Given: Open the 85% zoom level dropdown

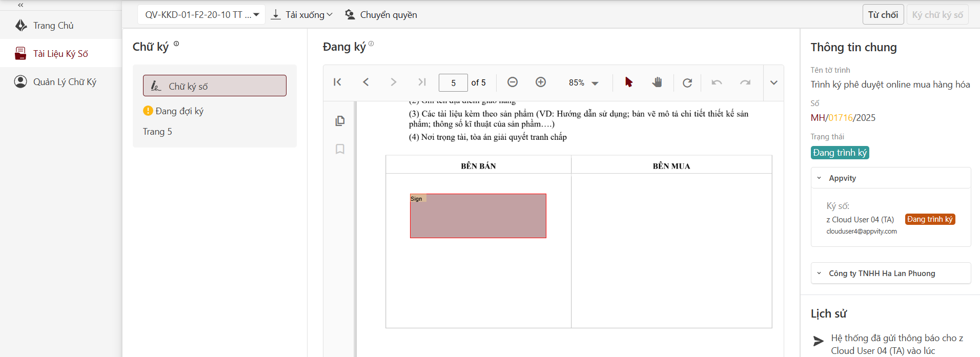Looking at the screenshot, I should (583, 83).
